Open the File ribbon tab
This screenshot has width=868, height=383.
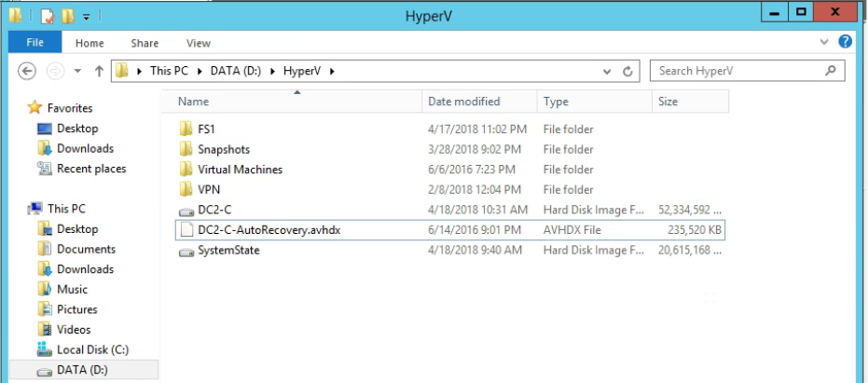34,43
